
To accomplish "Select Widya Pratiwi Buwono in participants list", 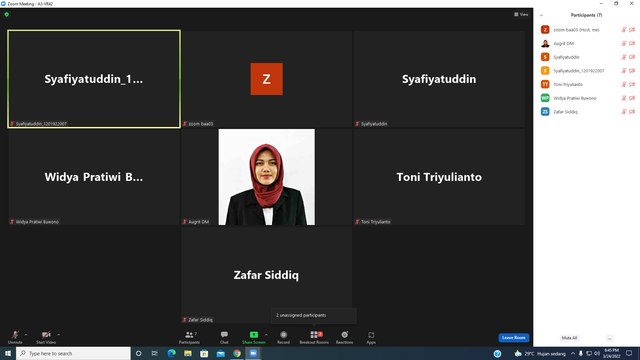I will (x=587, y=98).
